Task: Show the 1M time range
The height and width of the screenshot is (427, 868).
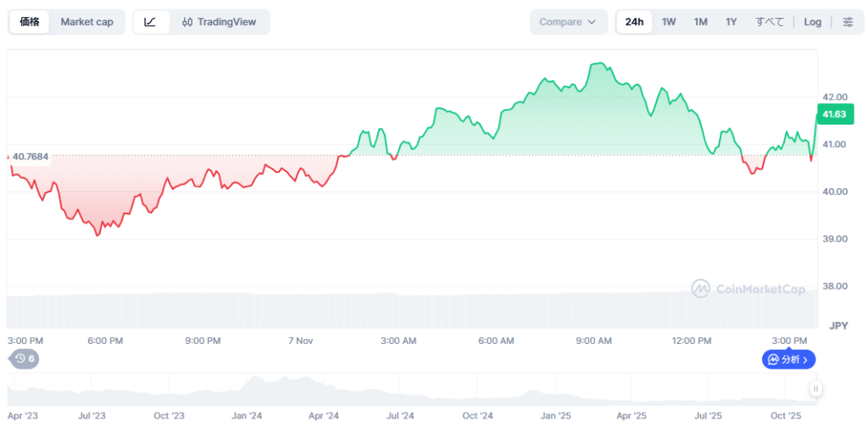Action: click(700, 22)
